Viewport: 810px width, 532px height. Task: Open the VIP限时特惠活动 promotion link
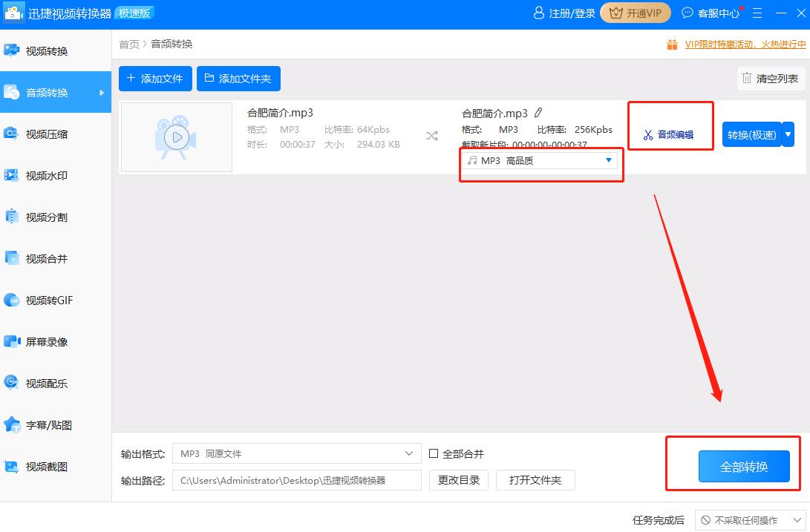click(735, 44)
